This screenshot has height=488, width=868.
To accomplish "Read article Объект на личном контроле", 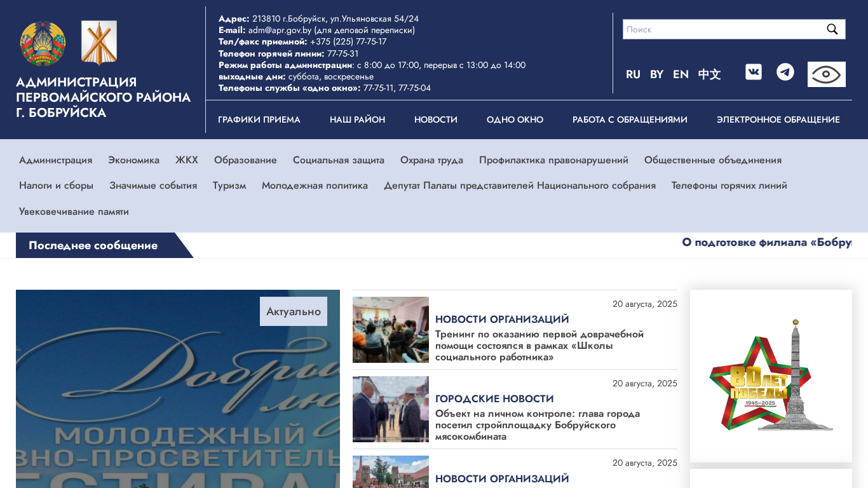I will 538,425.
